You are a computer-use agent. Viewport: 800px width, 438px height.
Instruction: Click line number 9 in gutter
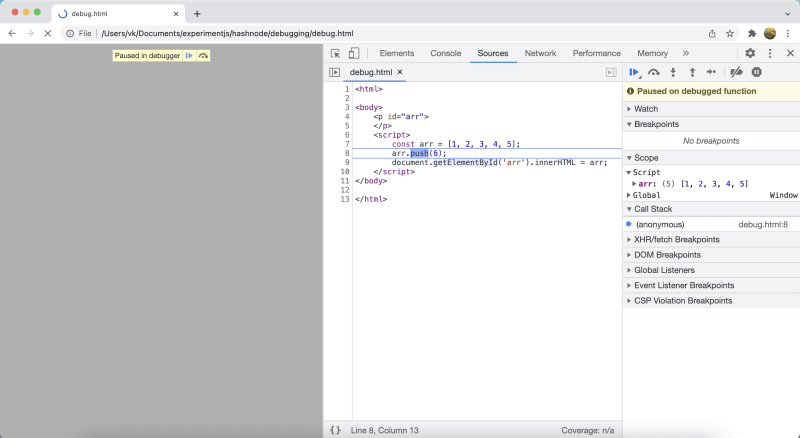click(x=347, y=162)
